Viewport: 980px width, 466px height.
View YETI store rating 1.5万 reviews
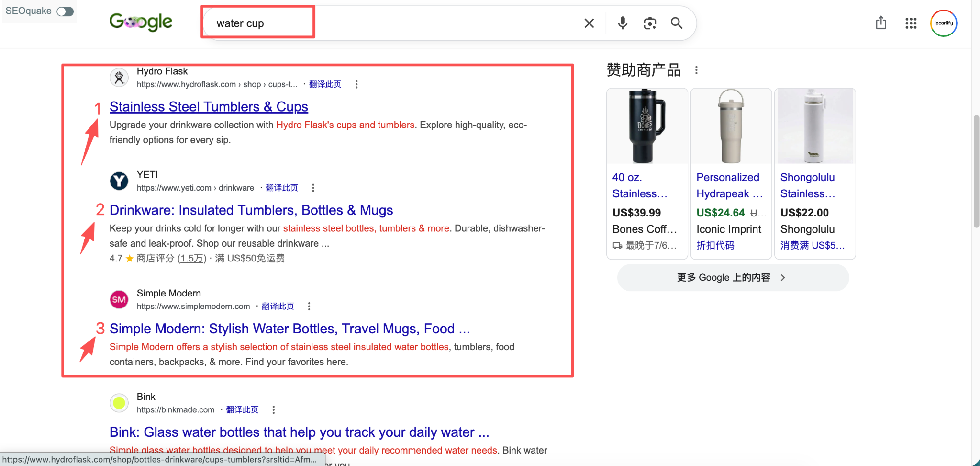tap(192, 259)
